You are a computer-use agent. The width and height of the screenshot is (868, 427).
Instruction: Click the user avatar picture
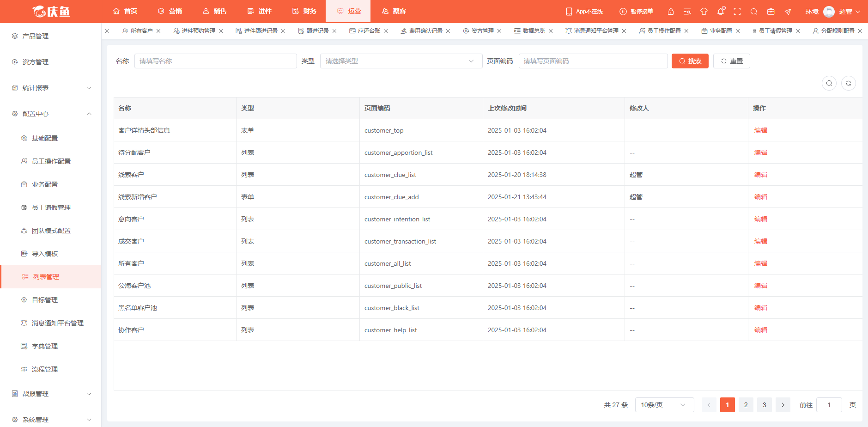click(829, 12)
